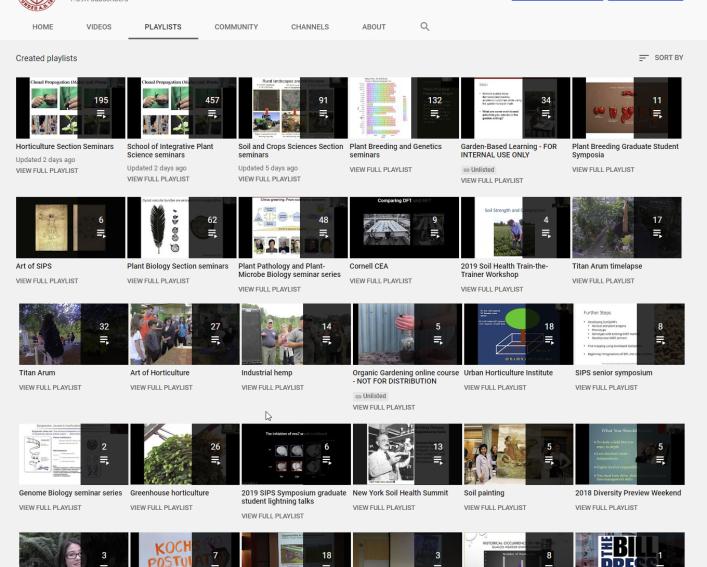
Task: Click the Bill Press playlist thumbnail
Action: tap(630, 549)
